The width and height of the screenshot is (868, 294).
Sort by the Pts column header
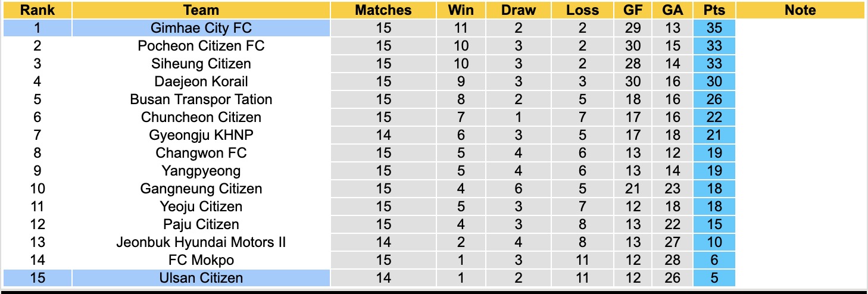pyautogui.click(x=714, y=10)
